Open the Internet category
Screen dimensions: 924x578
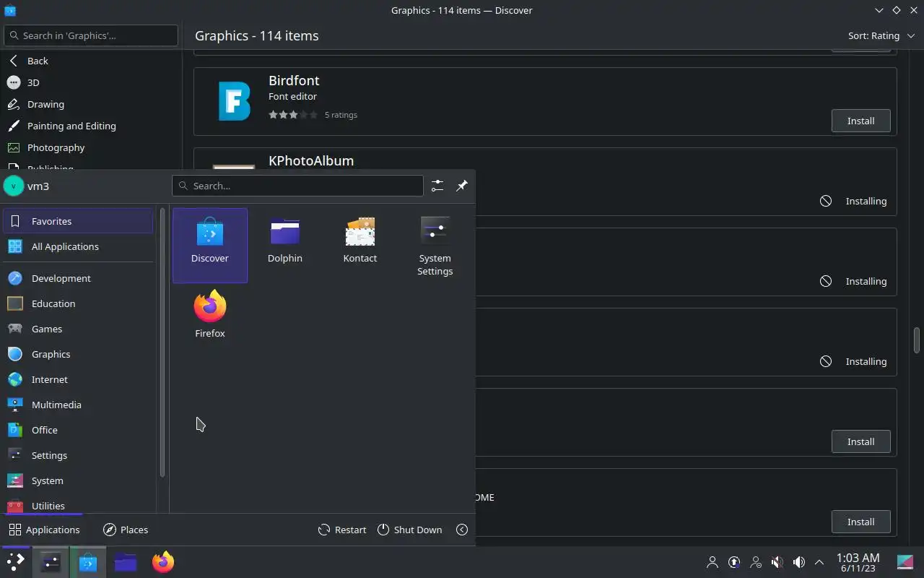point(78,379)
